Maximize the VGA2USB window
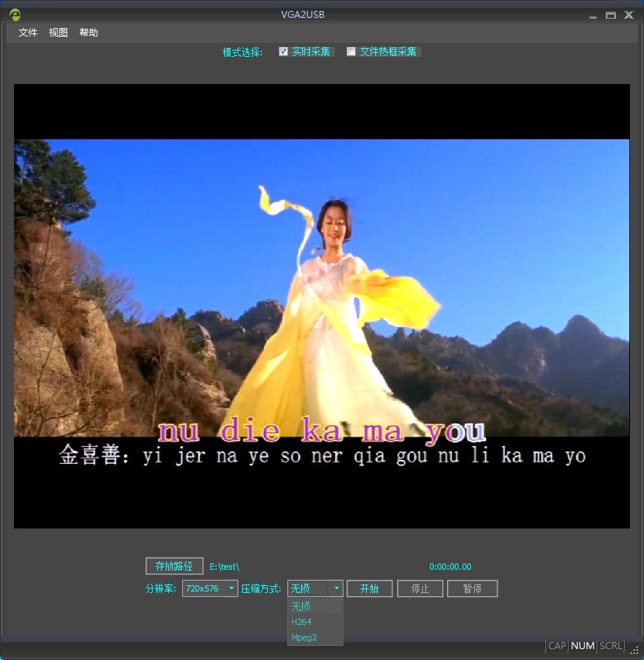 click(x=611, y=16)
